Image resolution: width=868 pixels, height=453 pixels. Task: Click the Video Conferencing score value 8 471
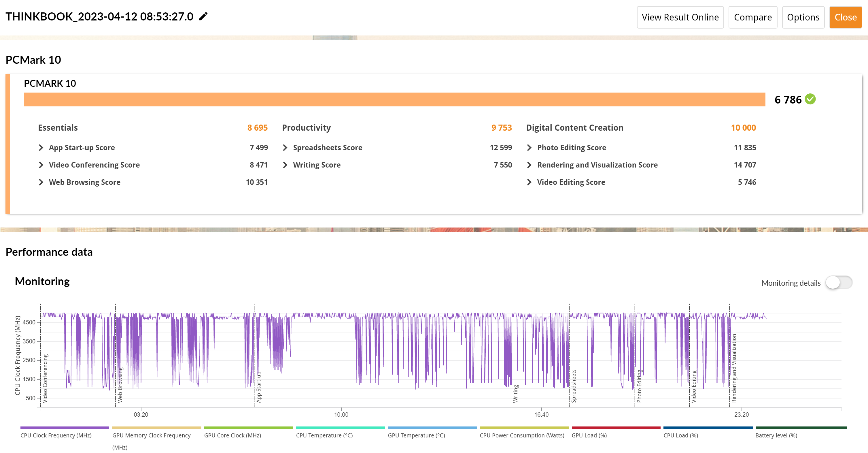coord(258,165)
